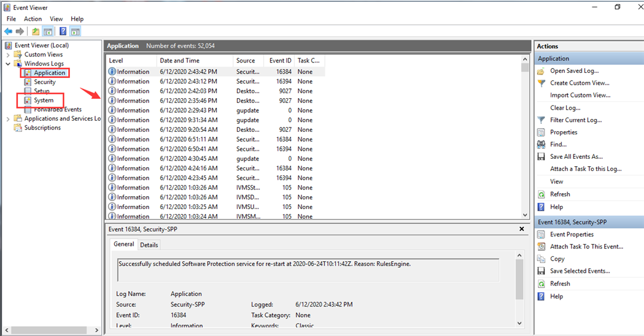Click the tree pane scroll right arrow
644x336 pixels.
click(96, 330)
